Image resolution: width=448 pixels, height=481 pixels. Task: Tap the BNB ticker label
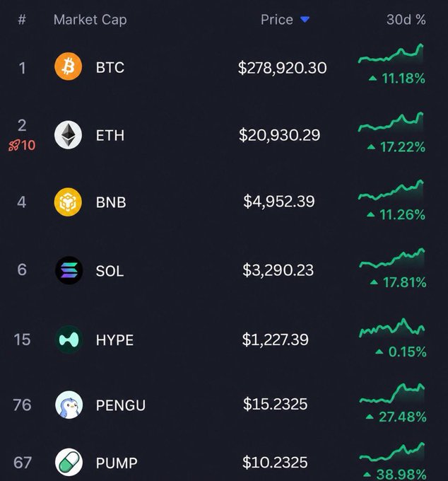pos(111,202)
